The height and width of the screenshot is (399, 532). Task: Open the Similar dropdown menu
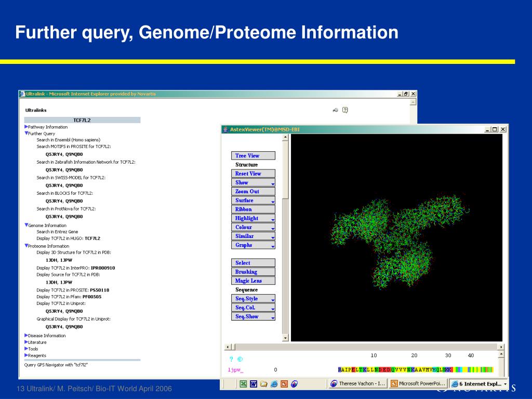(253, 236)
